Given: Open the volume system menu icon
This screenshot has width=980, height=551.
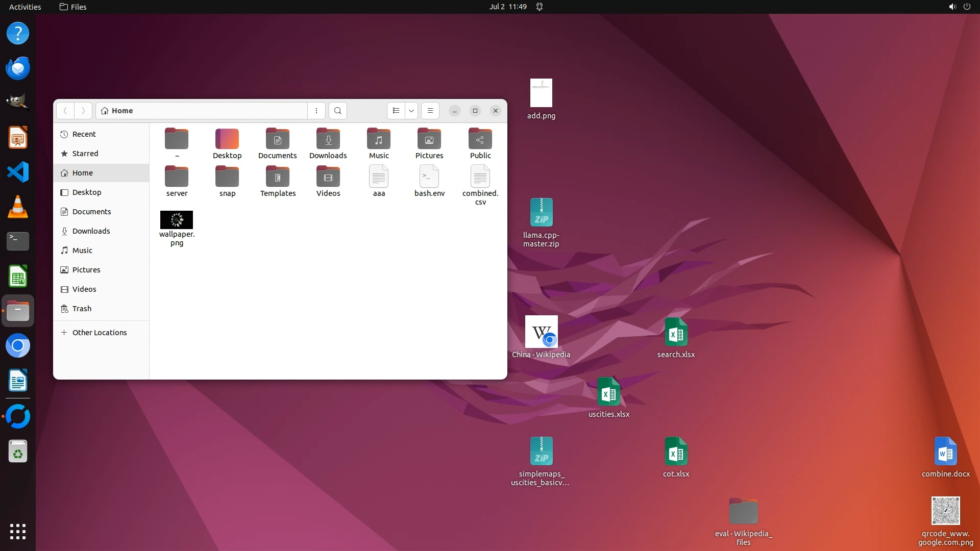Looking at the screenshot, I should (952, 7).
